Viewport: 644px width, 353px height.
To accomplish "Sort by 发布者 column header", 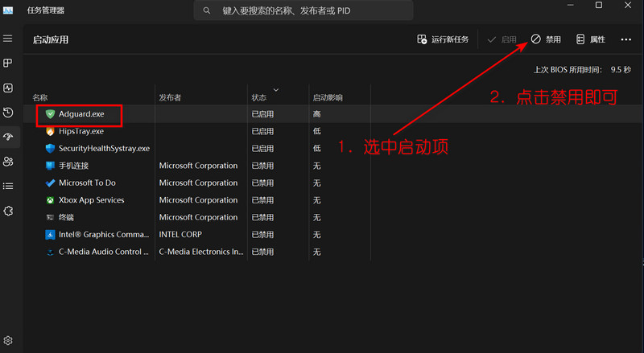I will [x=170, y=97].
